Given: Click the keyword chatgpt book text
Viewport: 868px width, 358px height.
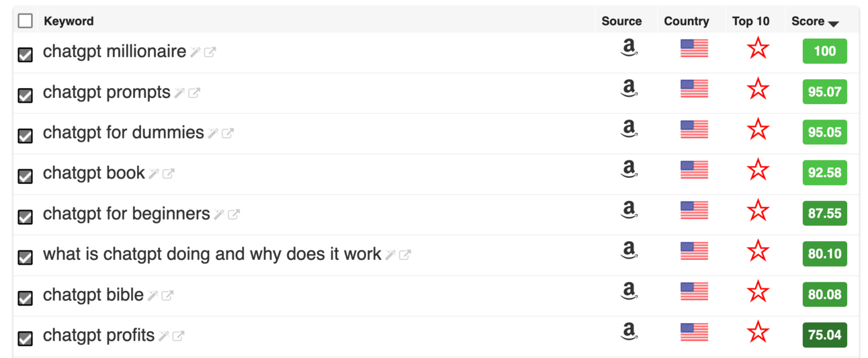Looking at the screenshot, I should [94, 173].
